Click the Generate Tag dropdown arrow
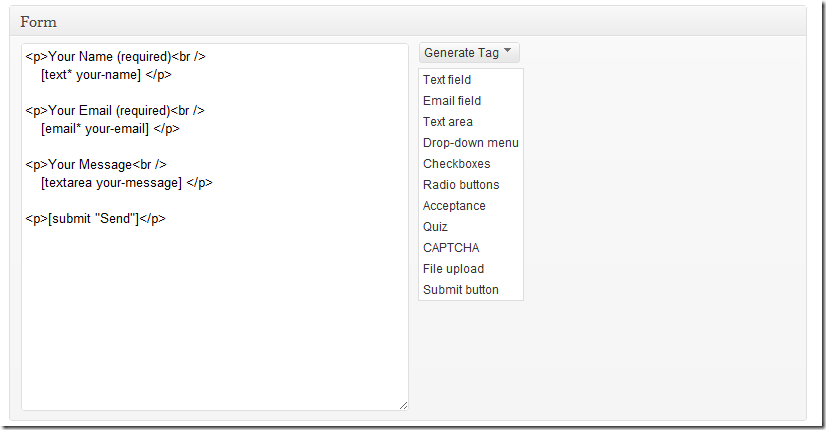Viewport: 826px width, 430px height. [507, 51]
